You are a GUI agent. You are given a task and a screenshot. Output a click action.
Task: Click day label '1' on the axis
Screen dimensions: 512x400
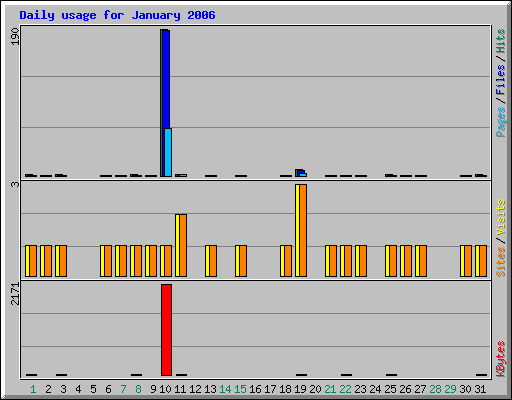tap(33, 389)
